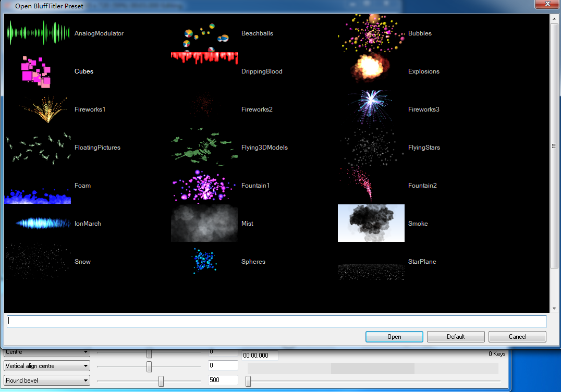This screenshot has width=561, height=392.
Task: Click the '0 Keys' label
Action: pyautogui.click(x=497, y=354)
